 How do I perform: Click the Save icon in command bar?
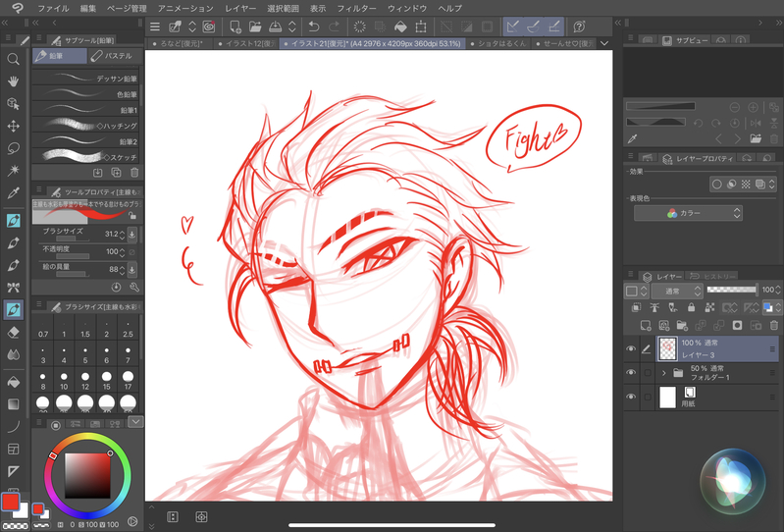pyautogui.click(x=276, y=27)
